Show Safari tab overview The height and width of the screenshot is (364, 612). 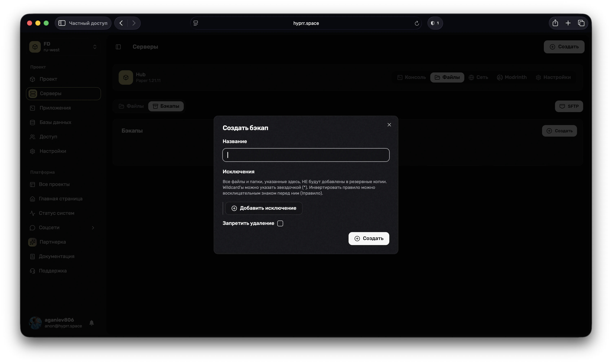pos(581,23)
